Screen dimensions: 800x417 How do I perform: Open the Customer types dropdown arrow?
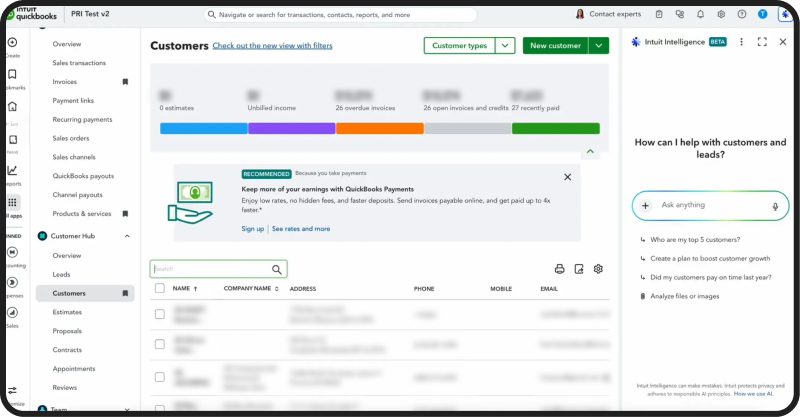pyautogui.click(x=505, y=46)
